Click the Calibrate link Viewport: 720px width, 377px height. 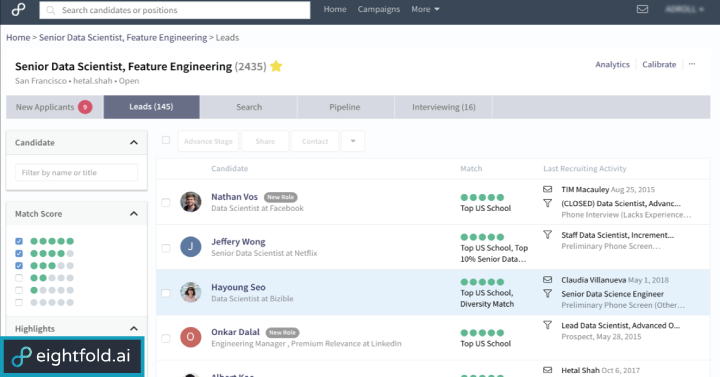click(x=659, y=64)
